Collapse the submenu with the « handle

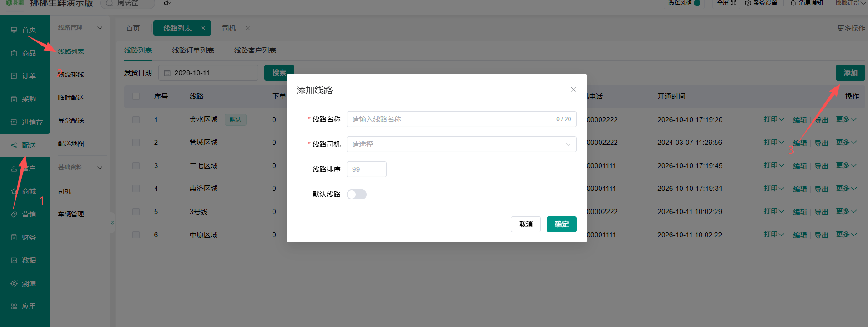(x=112, y=223)
